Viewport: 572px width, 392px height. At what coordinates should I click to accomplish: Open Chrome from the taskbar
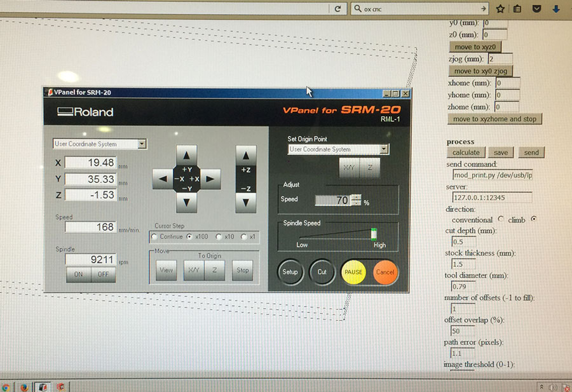tap(6, 388)
